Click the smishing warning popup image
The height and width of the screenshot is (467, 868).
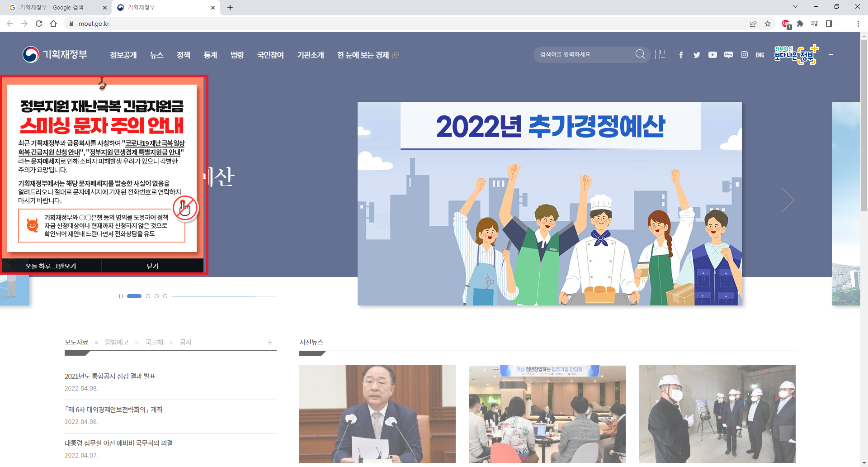click(102, 168)
